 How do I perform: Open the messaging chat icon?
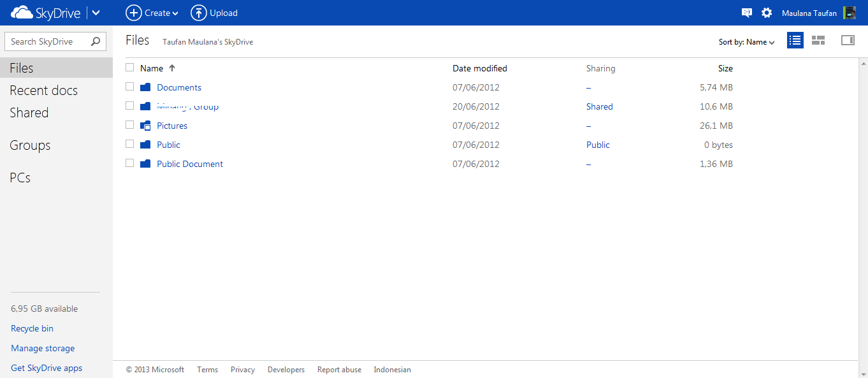(746, 13)
